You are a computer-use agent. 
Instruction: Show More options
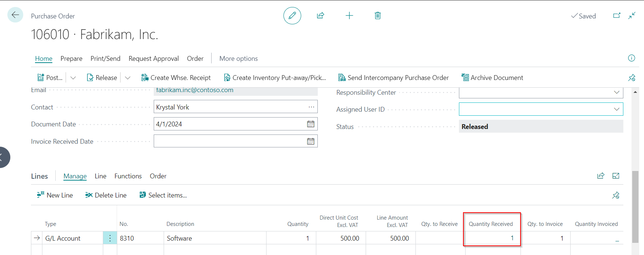[239, 59]
